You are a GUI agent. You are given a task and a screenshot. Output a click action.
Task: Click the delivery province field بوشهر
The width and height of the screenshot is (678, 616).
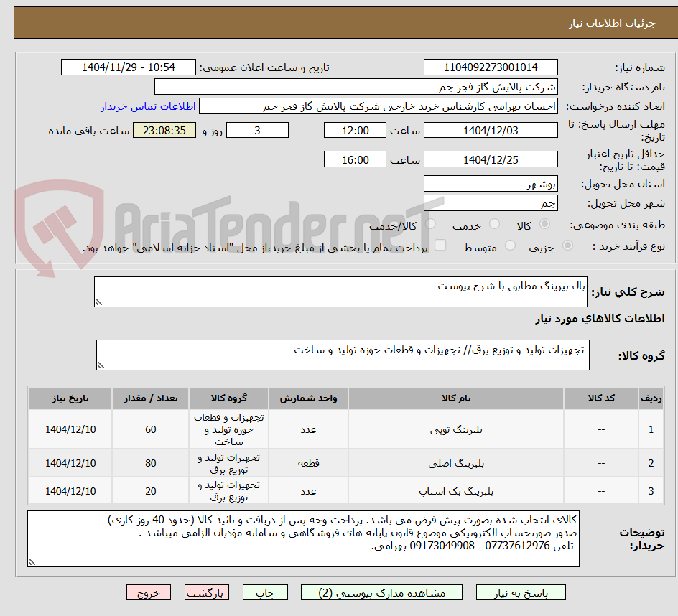(x=491, y=184)
